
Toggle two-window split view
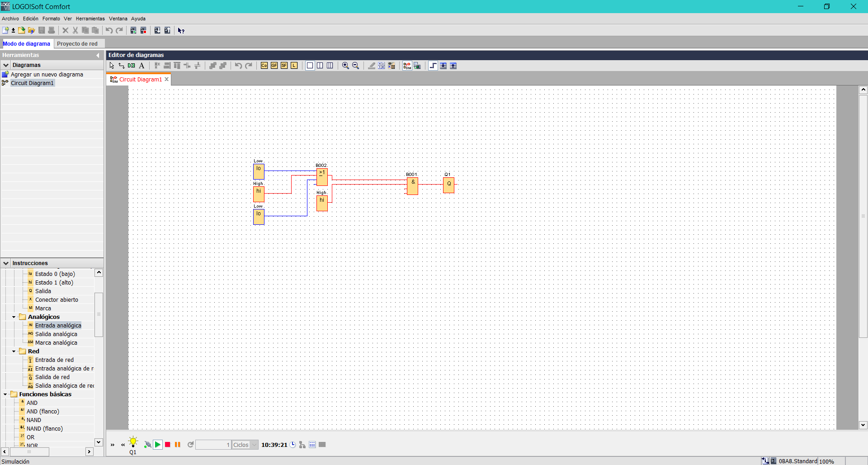[320, 66]
